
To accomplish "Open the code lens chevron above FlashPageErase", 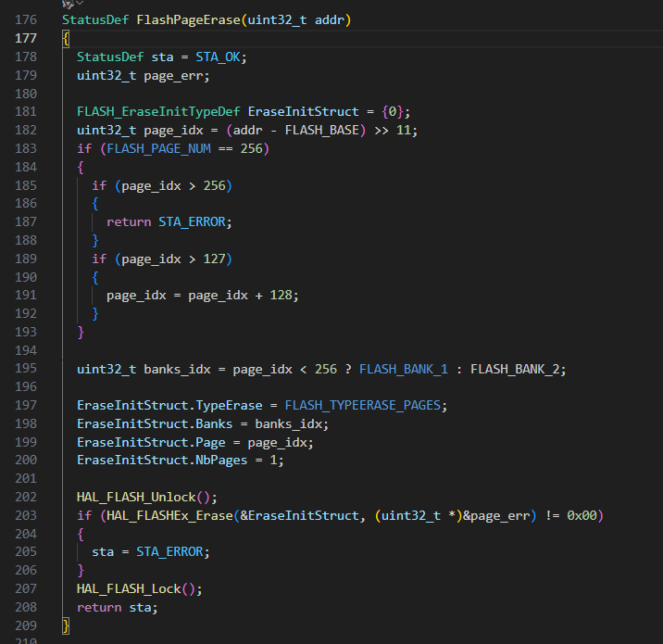I will [80, 4].
